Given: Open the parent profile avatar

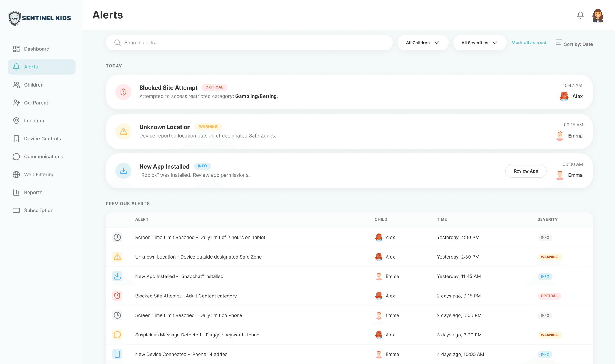Looking at the screenshot, I should tap(598, 15).
